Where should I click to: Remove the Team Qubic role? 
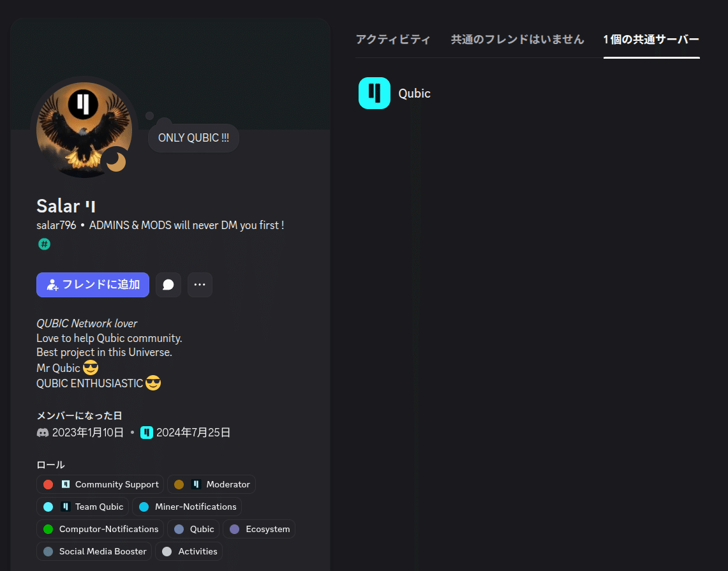82,507
